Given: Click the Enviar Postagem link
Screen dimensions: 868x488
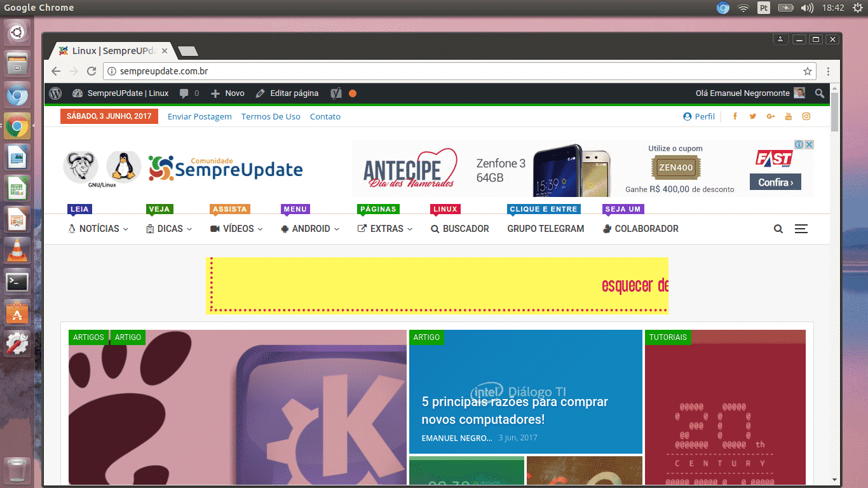Looking at the screenshot, I should tap(200, 116).
